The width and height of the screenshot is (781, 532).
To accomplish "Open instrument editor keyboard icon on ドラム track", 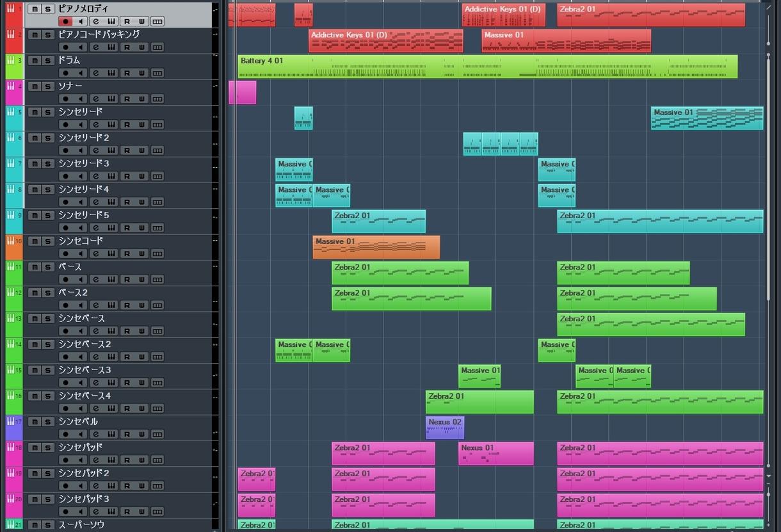I will click(x=111, y=73).
